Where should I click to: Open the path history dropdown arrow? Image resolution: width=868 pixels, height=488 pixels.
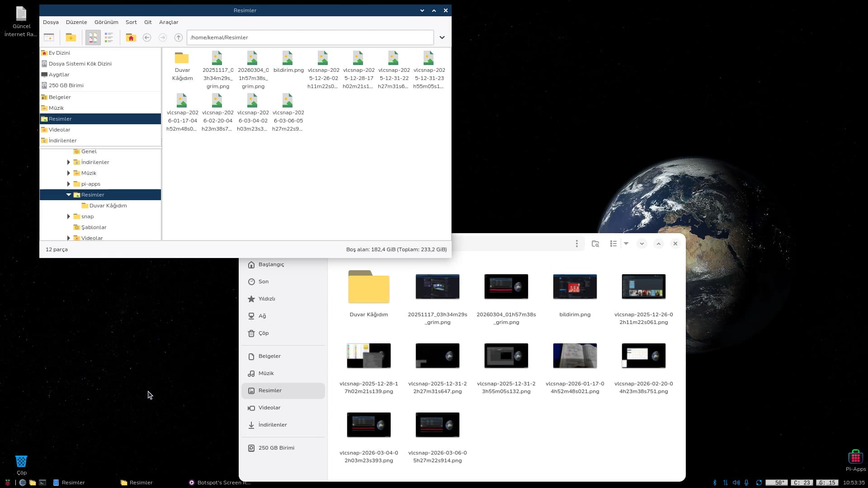click(442, 38)
